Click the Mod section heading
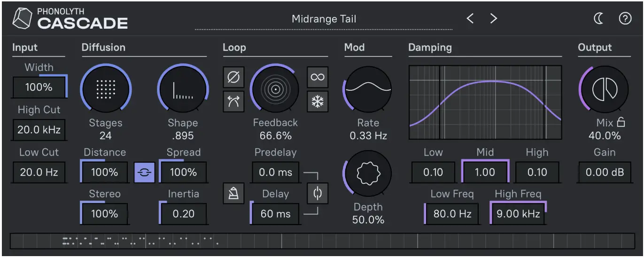Viewport: 644px width, 258px height. click(x=354, y=47)
